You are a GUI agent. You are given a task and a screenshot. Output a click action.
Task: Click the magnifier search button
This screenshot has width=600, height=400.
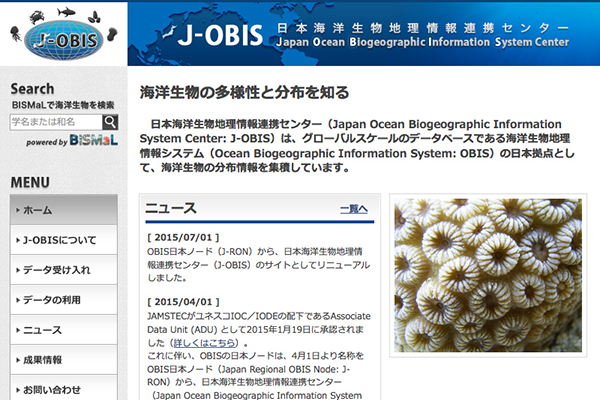[x=110, y=122]
